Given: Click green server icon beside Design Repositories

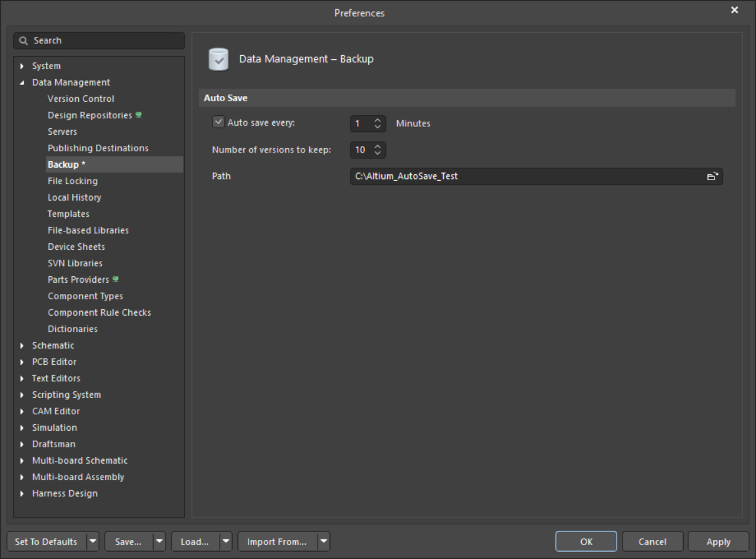Looking at the screenshot, I should pyautogui.click(x=139, y=115).
